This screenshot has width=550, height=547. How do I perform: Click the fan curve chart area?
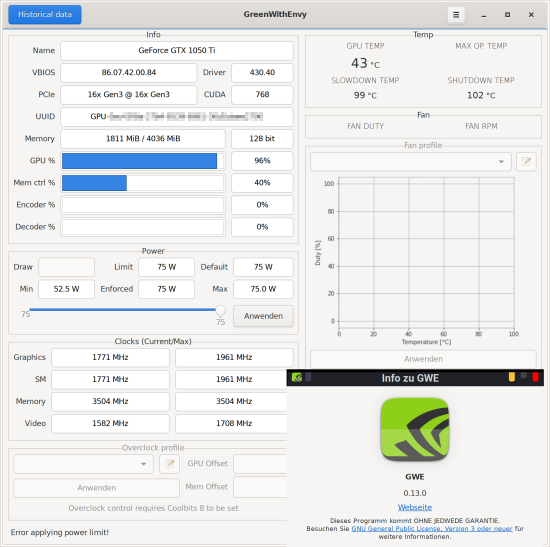tap(426, 252)
